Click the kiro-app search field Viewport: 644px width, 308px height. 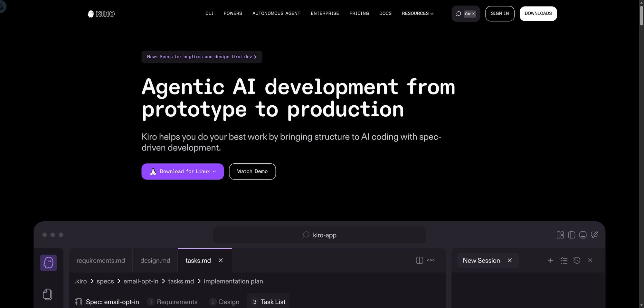(x=319, y=235)
